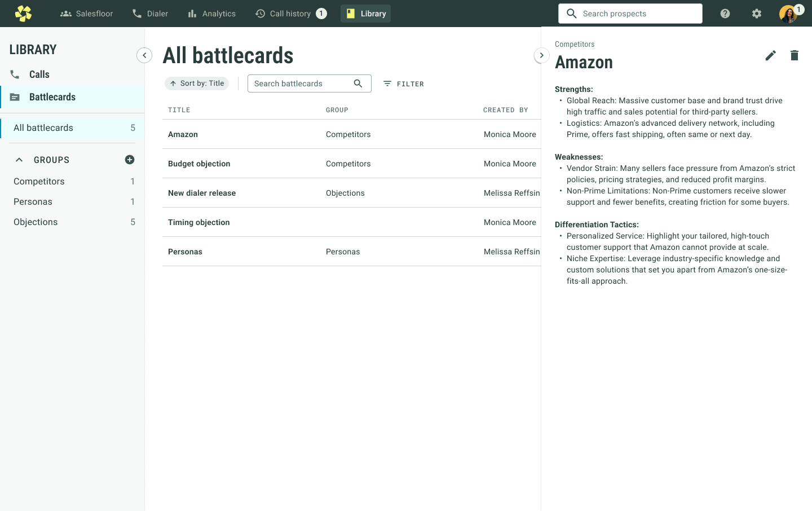Collapse the battlecard detail panel chevron
Viewport: 812px width, 511px height.
pyautogui.click(x=541, y=55)
